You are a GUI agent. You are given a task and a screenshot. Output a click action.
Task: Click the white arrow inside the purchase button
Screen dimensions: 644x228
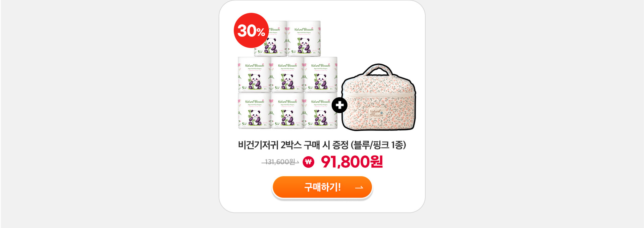(x=359, y=187)
